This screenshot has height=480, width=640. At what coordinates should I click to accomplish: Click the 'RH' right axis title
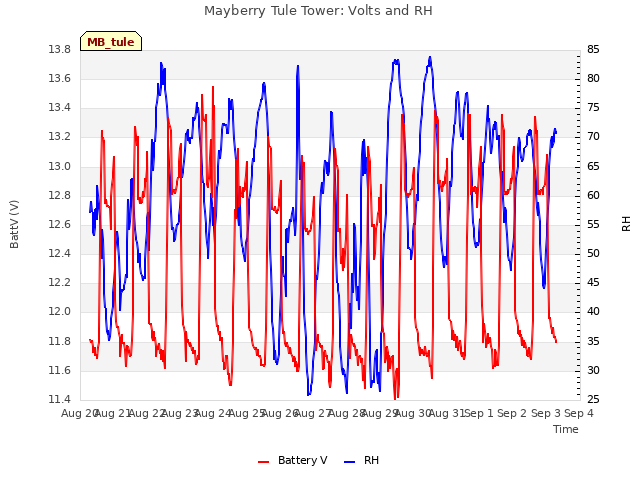(626, 224)
